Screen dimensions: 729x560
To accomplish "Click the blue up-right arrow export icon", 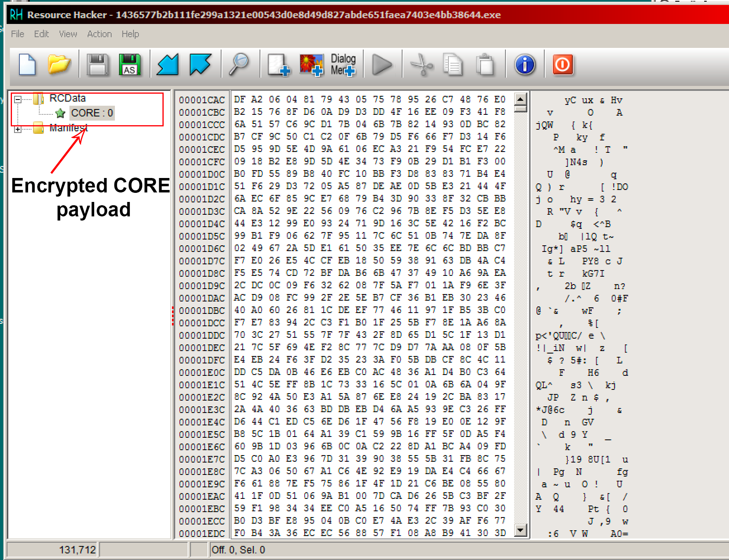I will [x=200, y=64].
